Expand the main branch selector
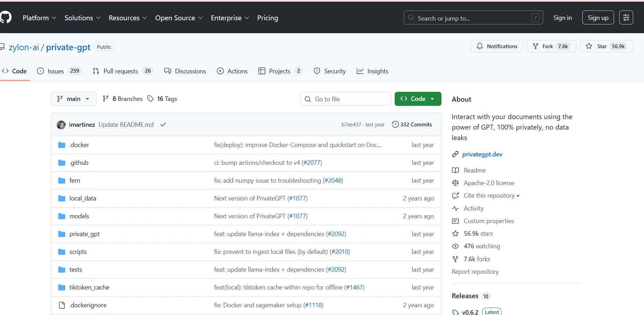 point(74,99)
